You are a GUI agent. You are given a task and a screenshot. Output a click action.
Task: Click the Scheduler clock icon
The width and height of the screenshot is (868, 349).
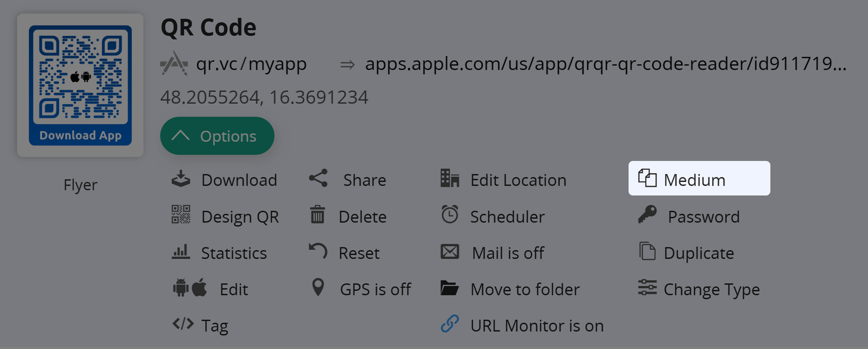click(x=450, y=215)
